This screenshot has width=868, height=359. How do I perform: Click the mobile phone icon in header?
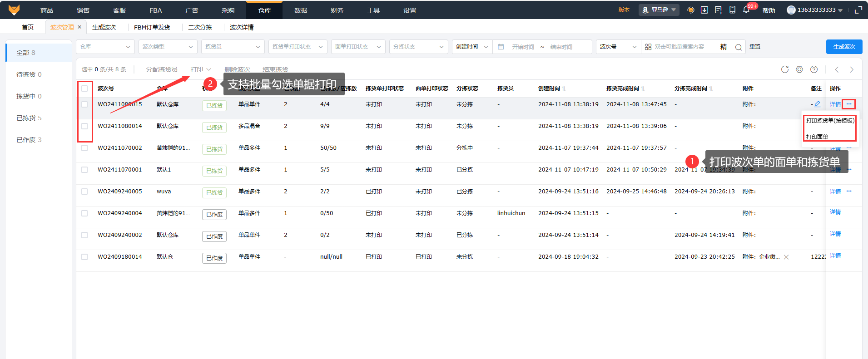[732, 10]
